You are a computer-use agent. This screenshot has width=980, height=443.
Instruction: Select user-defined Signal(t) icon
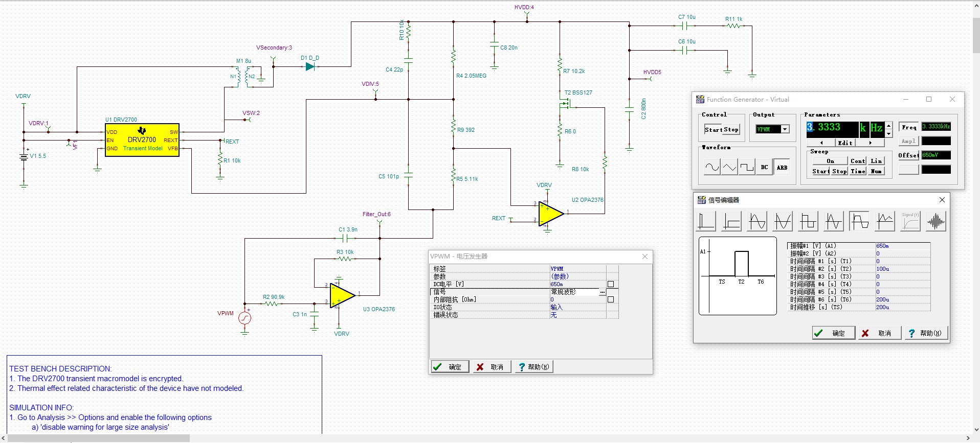coord(910,221)
